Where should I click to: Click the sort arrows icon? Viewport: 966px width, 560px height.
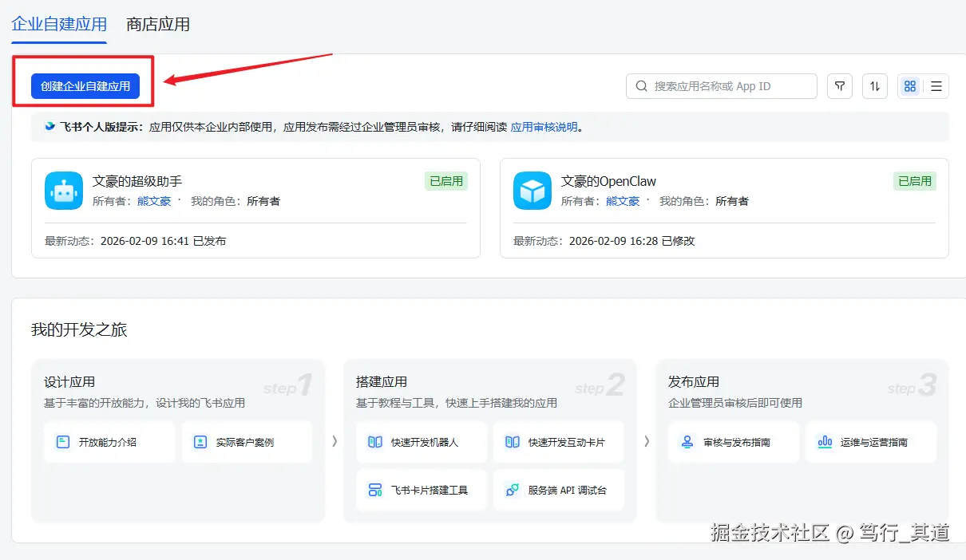click(875, 86)
